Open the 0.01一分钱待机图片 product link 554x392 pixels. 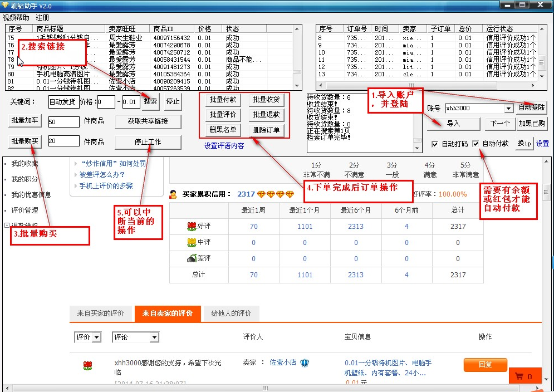pyautogui.click(x=388, y=367)
